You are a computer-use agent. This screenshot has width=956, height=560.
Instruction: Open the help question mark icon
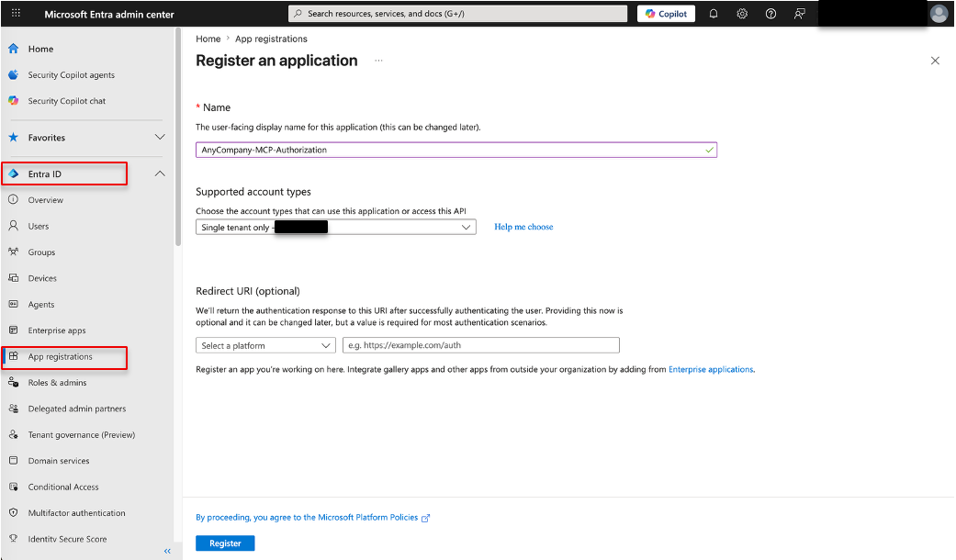coord(770,14)
